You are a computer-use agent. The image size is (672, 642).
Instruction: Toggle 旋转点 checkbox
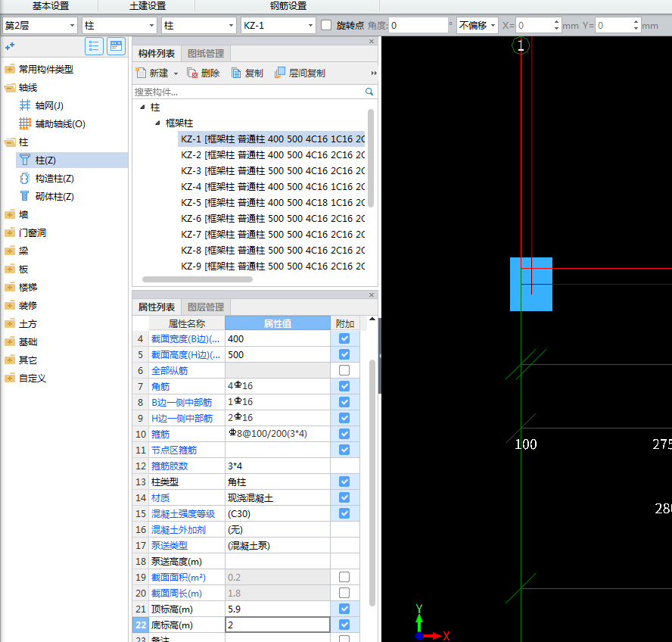pos(326,25)
